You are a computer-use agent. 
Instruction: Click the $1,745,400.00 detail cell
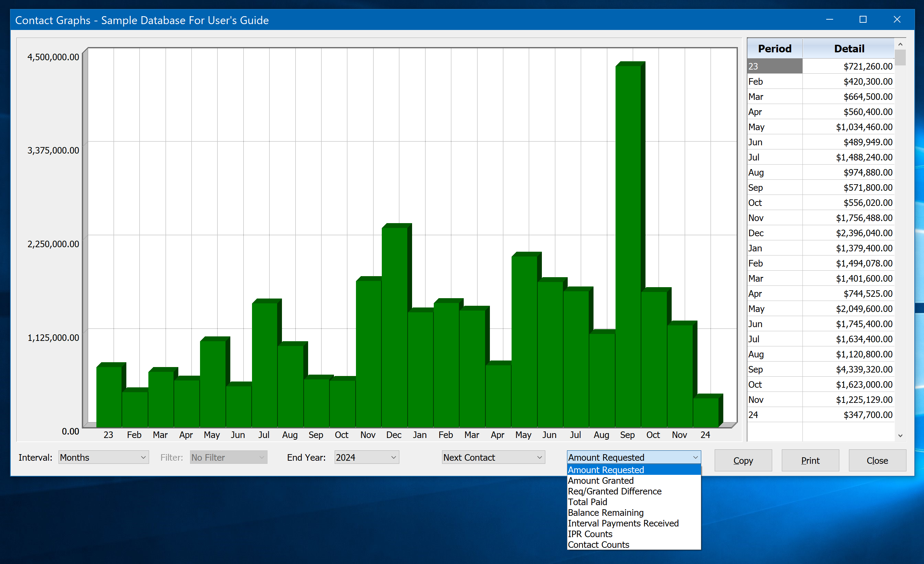coord(849,324)
